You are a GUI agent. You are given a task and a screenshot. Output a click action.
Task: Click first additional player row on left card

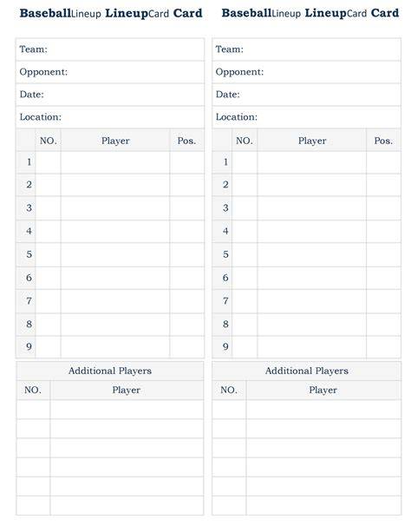pos(110,410)
